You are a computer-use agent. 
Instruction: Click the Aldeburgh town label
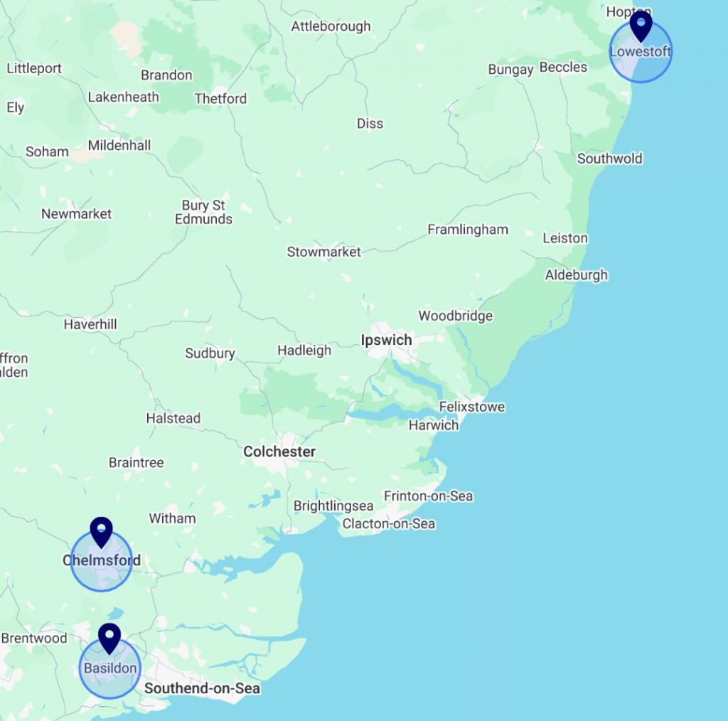(576, 275)
